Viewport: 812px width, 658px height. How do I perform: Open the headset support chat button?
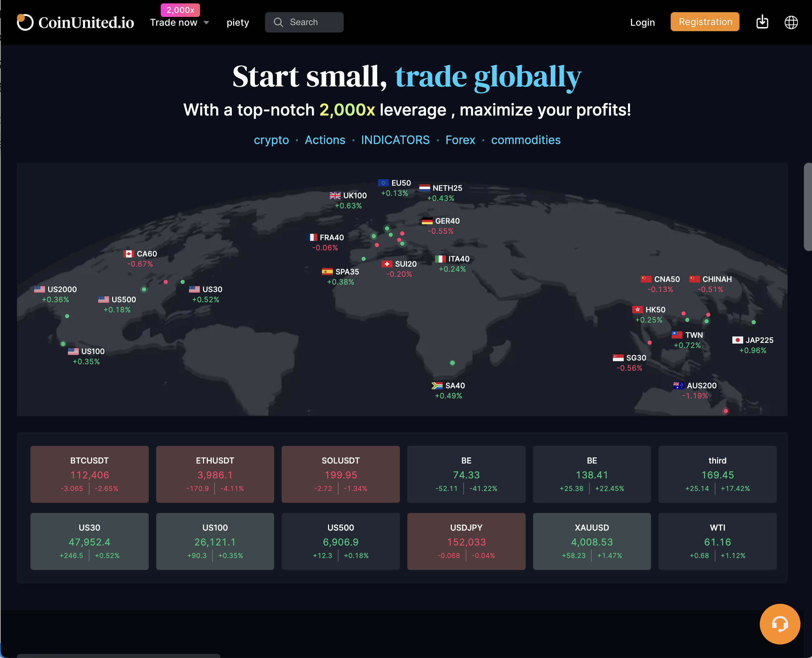pyautogui.click(x=779, y=624)
